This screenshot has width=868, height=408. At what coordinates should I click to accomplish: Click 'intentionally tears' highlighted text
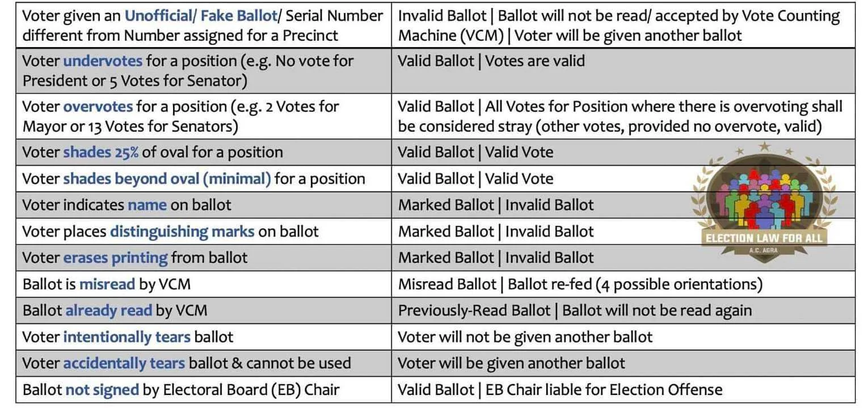[127, 337]
